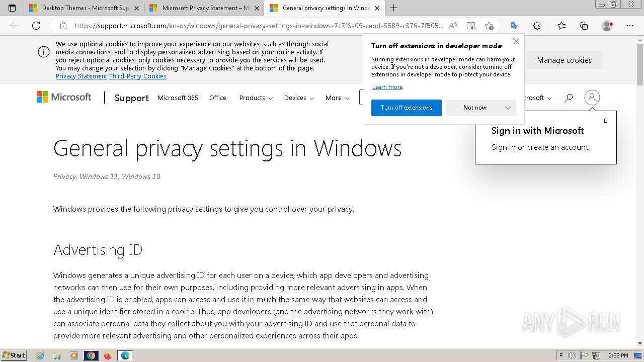644x362 pixels.
Task: Open the Microsoft 365 nav item
Action: point(178,98)
